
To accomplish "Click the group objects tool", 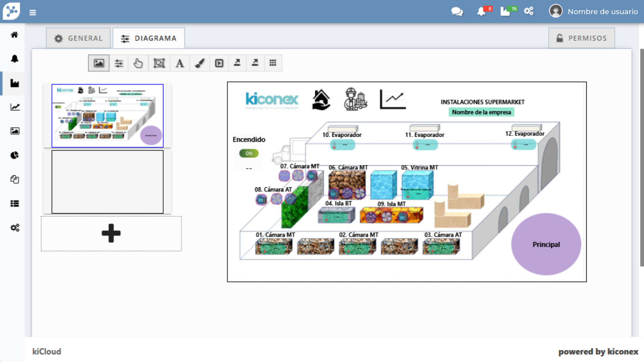I will click(x=159, y=63).
